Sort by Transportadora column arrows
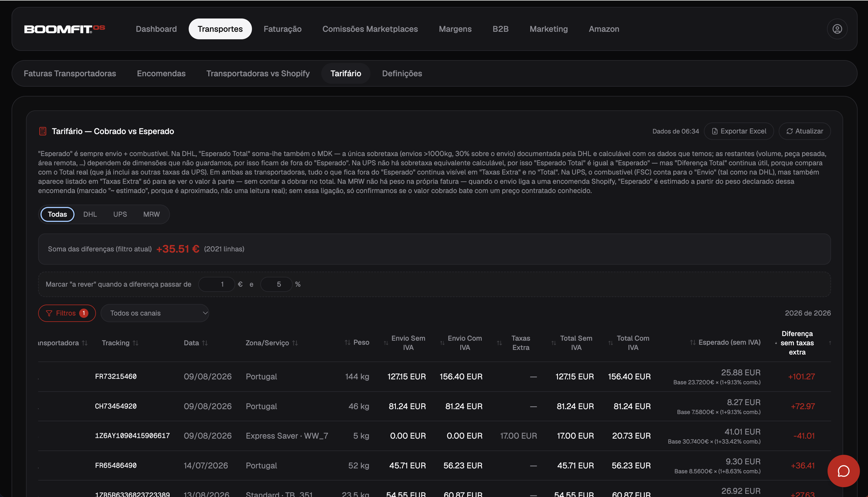 click(85, 343)
